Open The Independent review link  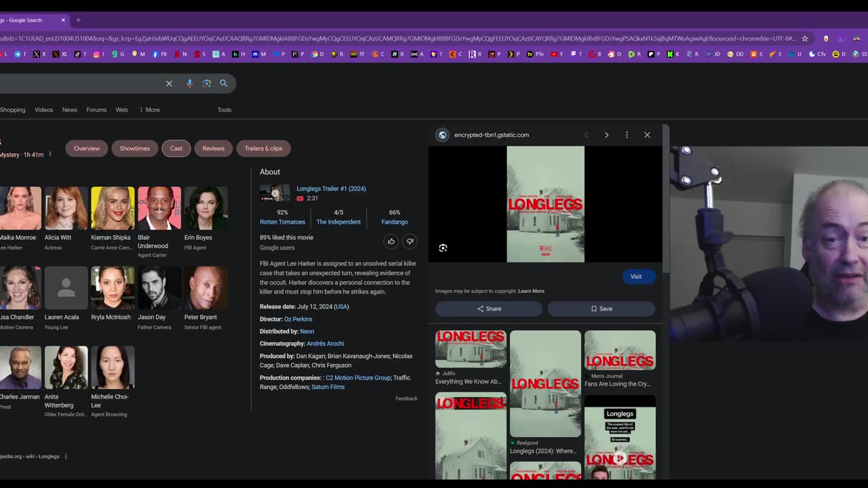click(338, 222)
